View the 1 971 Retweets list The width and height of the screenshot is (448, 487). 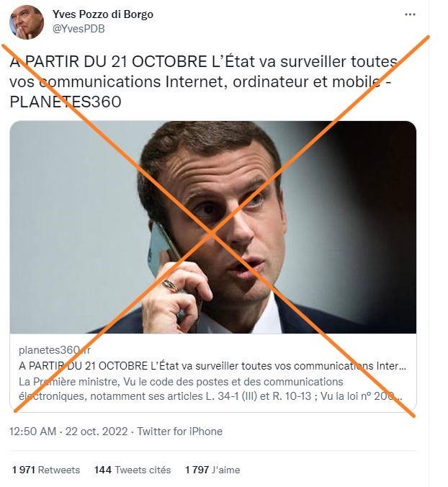[x=46, y=470]
